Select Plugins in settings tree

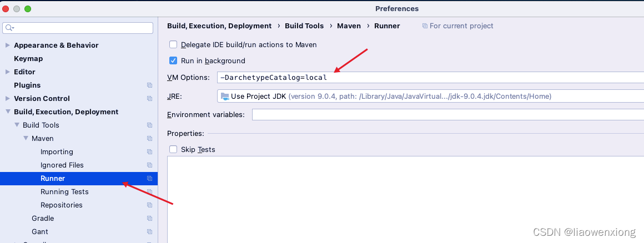(x=27, y=85)
